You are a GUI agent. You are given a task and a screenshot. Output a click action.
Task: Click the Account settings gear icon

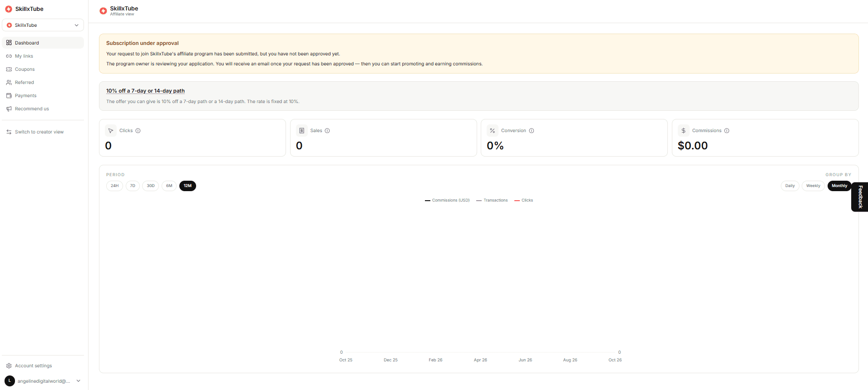tap(9, 365)
